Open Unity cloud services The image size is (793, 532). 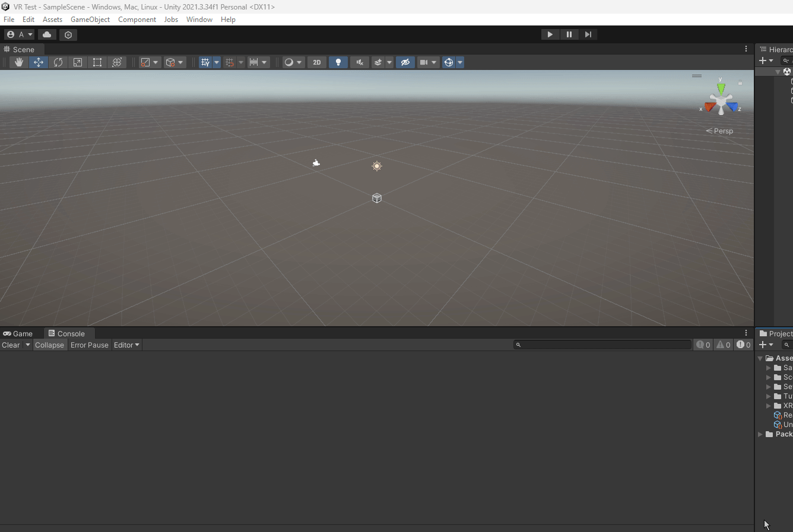click(x=47, y=34)
